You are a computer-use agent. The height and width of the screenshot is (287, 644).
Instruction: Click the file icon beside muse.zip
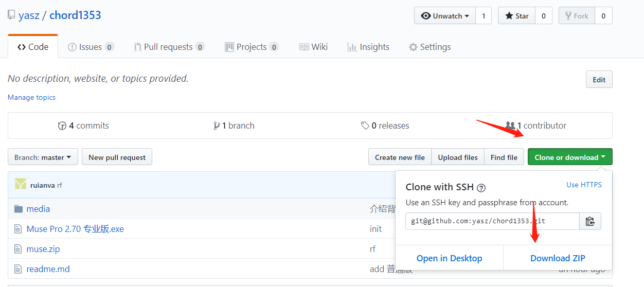[19, 249]
